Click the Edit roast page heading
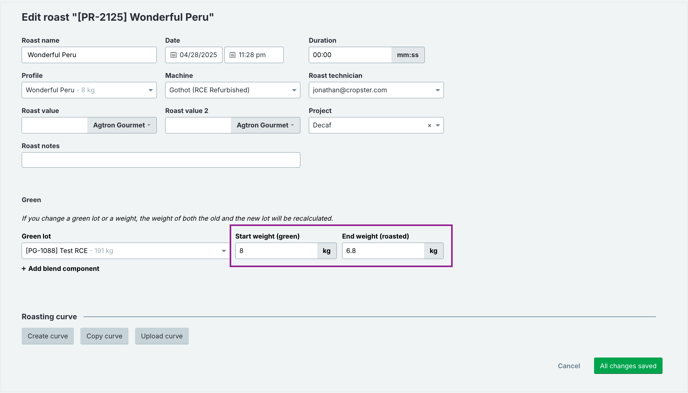This screenshot has width=688, height=393. click(118, 17)
